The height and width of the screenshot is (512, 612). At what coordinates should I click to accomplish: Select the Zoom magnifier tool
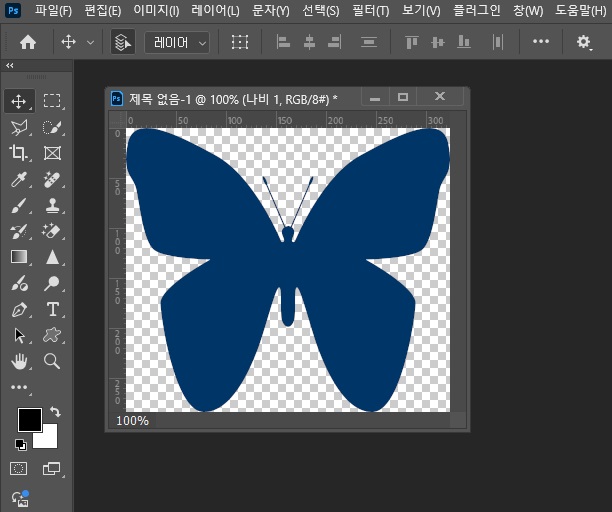[52, 361]
